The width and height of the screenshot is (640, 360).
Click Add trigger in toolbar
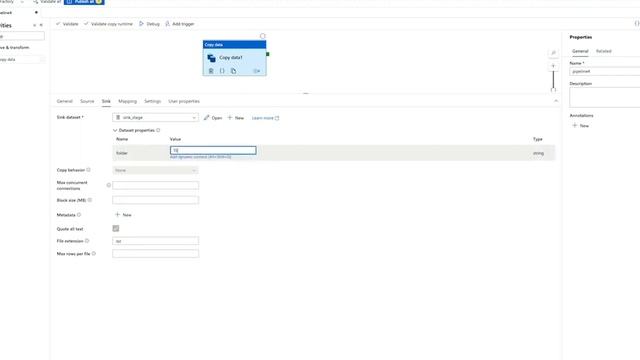pos(180,24)
